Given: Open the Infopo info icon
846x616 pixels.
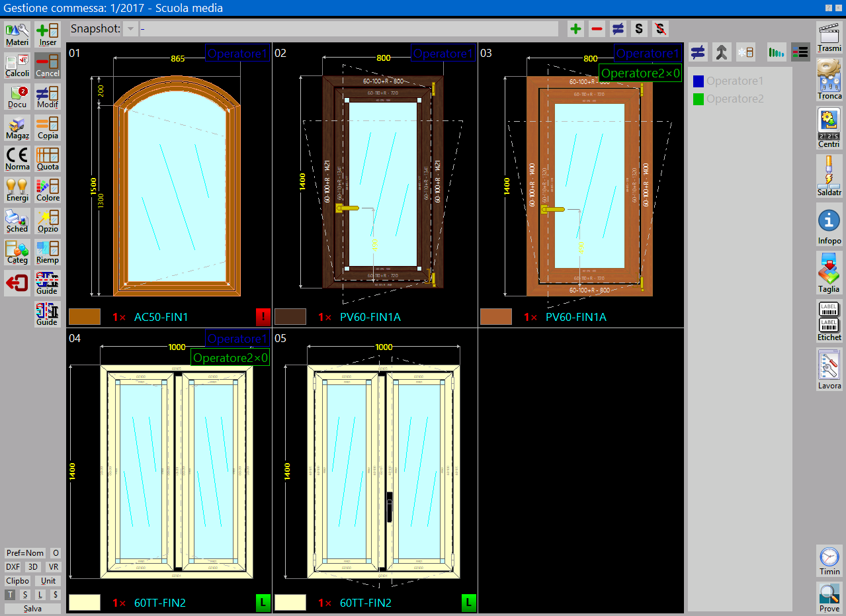Looking at the screenshot, I should [829, 225].
